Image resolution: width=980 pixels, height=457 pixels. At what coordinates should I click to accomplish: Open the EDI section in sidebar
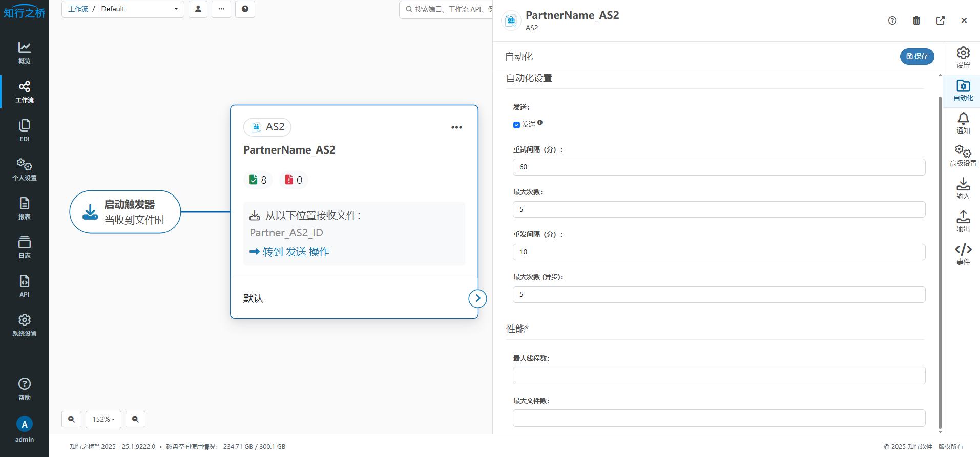(25, 130)
